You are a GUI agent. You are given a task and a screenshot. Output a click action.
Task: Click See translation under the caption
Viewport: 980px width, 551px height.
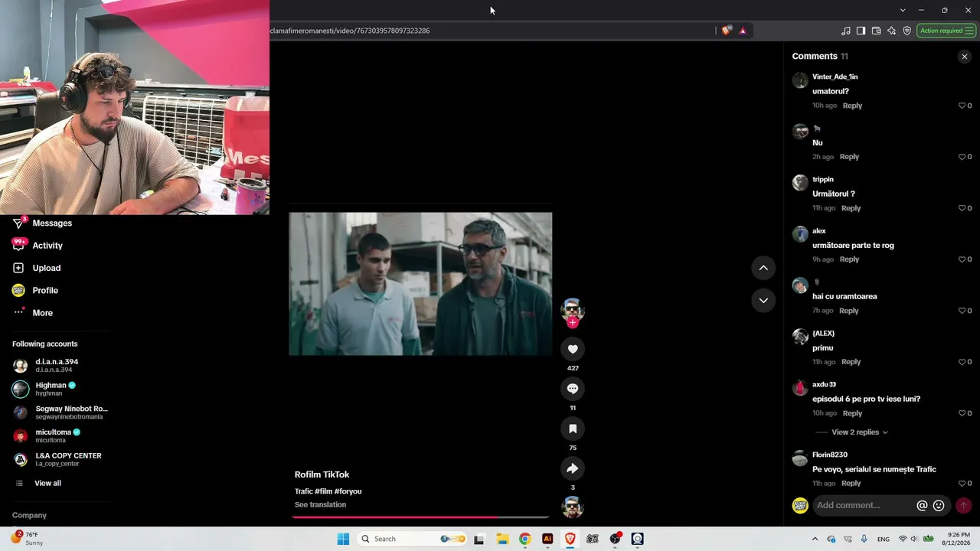click(x=320, y=505)
